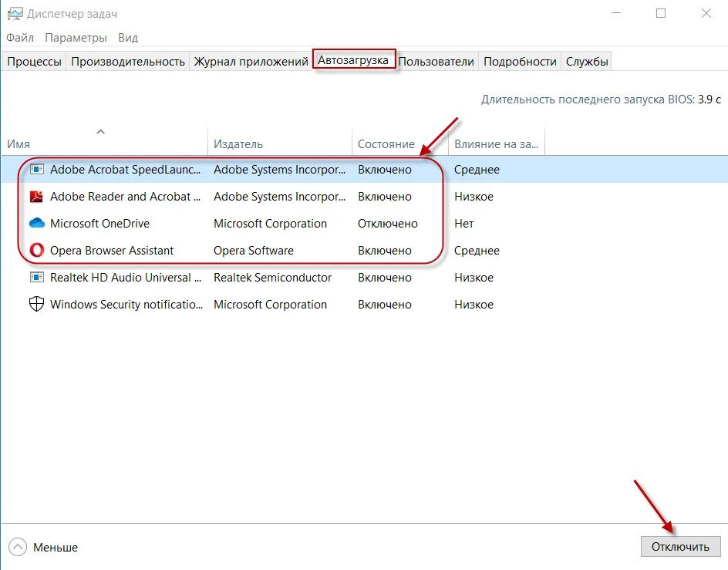The height and width of the screenshot is (570, 728).
Task: Switch to the Подробности tab
Action: 520,62
